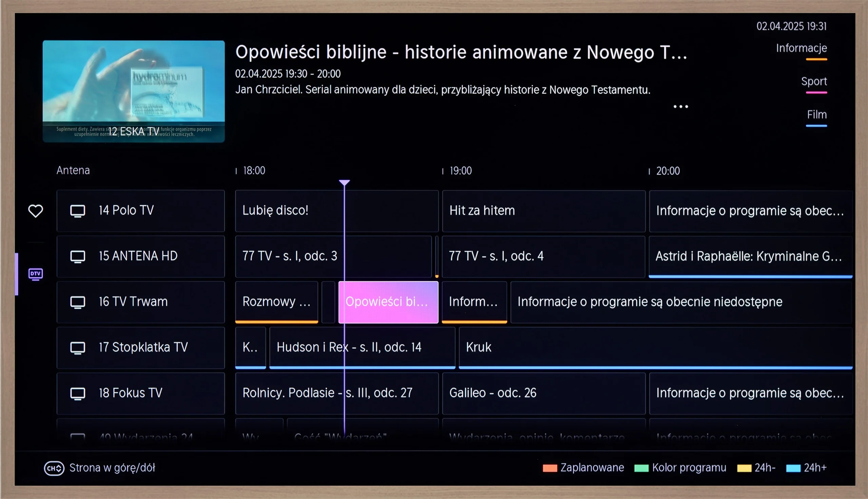The image size is (868, 499).
Task: Open the truncated K.. cell on Stopklatka TV
Action: tap(251, 347)
